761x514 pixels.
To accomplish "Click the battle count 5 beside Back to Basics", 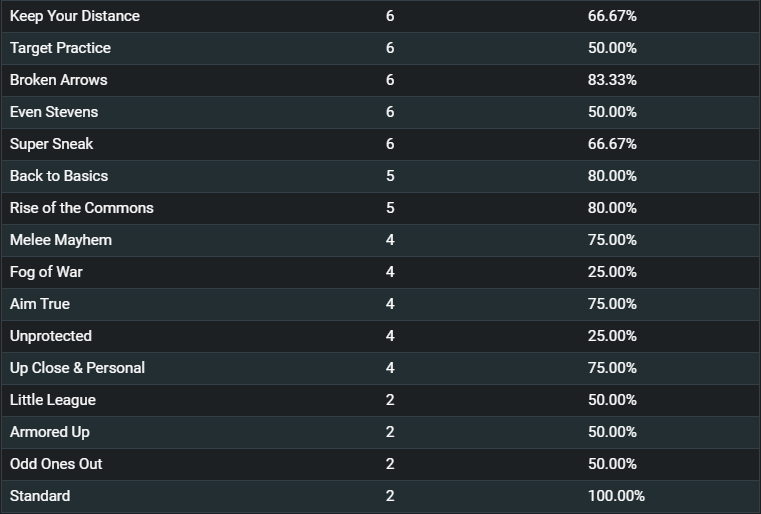I will coord(390,176).
